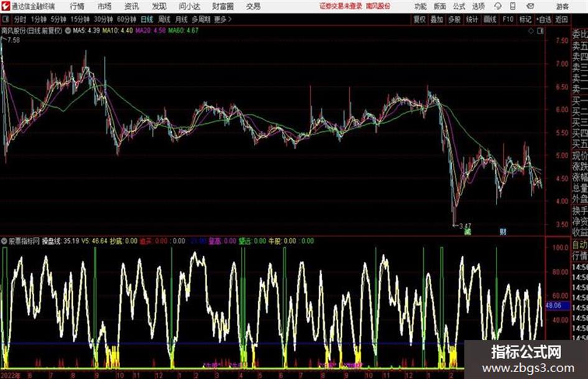Switch to the 1分钟 period tab
This screenshot has width=588, height=379.
(x=39, y=19)
